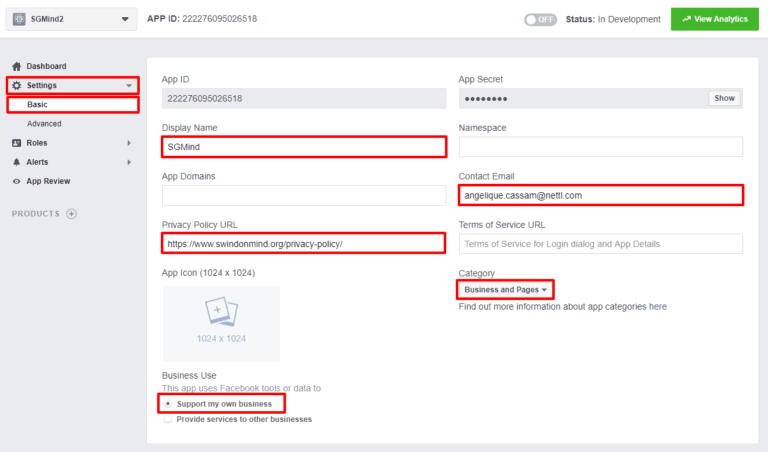The width and height of the screenshot is (768, 452).
Task: Open the App Review menu item
Action: tap(48, 181)
